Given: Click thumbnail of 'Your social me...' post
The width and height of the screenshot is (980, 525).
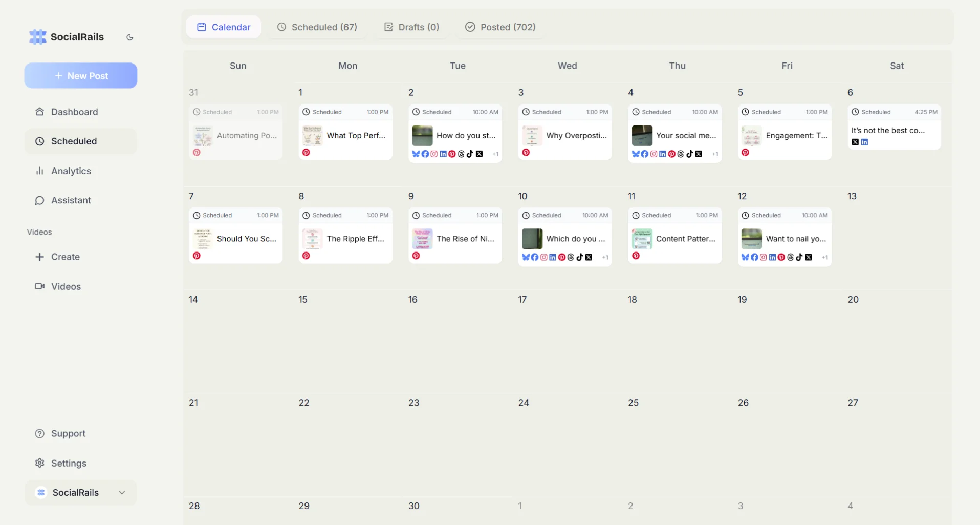Looking at the screenshot, I should click(x=642, y=136).
